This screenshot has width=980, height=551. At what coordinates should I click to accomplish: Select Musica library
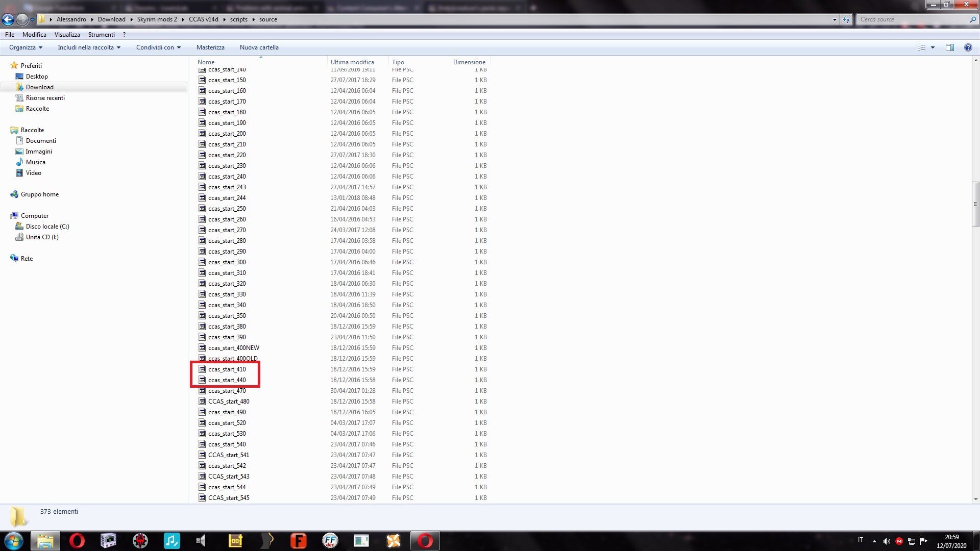click(x=35, y=162)
